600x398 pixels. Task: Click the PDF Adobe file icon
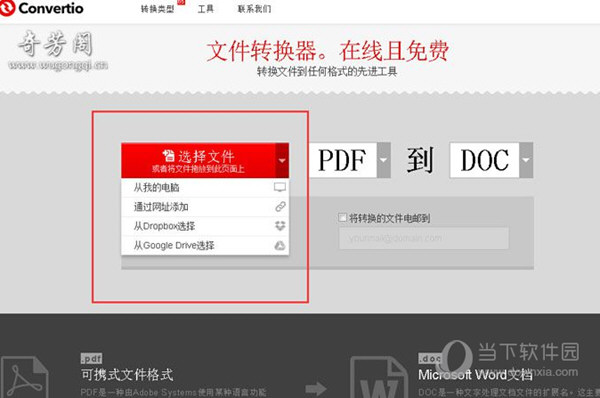click(x=25, y=377)
